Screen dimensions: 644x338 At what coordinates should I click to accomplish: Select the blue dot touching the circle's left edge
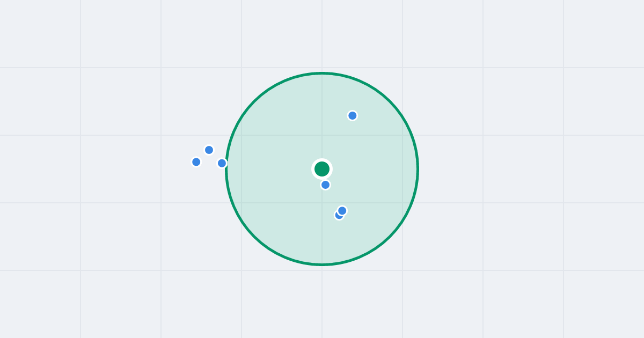[x=222, y=163]
